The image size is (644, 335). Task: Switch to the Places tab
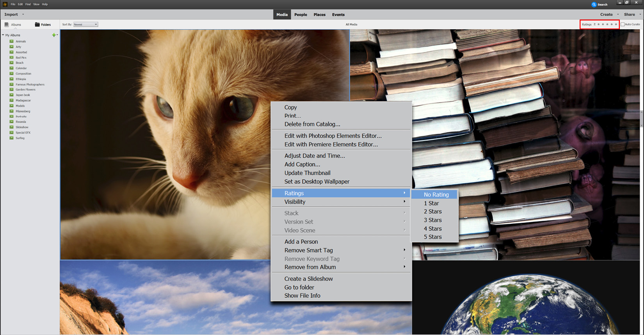319,14
